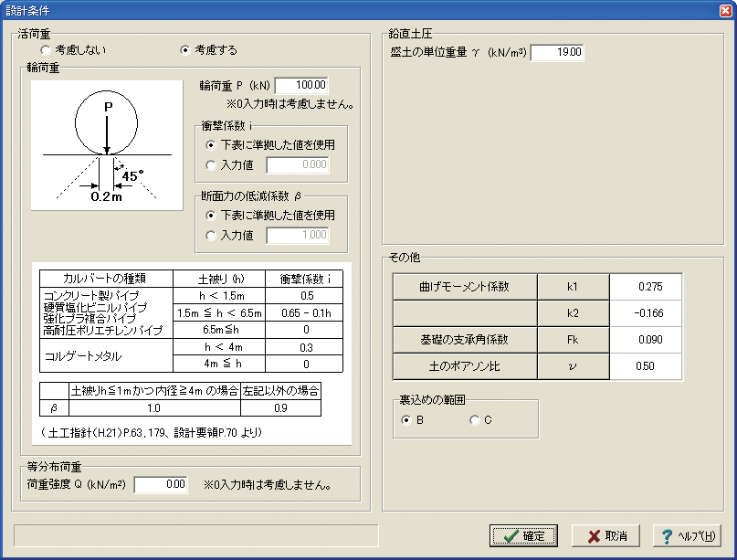The height and width of the screenshot is (560, 737).
Task: Click the '1.5m ≦ h < 6.5m' table cell
Action: click(x=219, y=312)
